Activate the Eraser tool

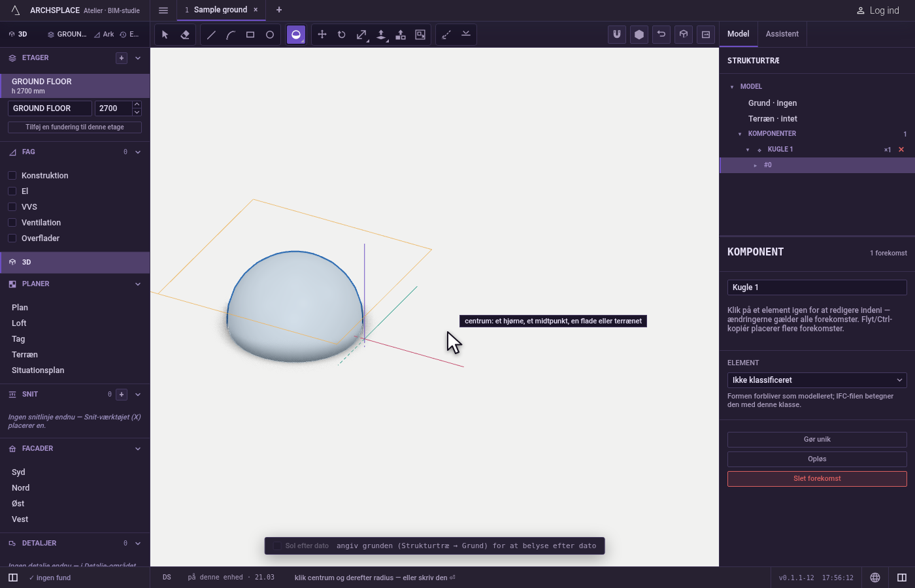click(185, 35)
